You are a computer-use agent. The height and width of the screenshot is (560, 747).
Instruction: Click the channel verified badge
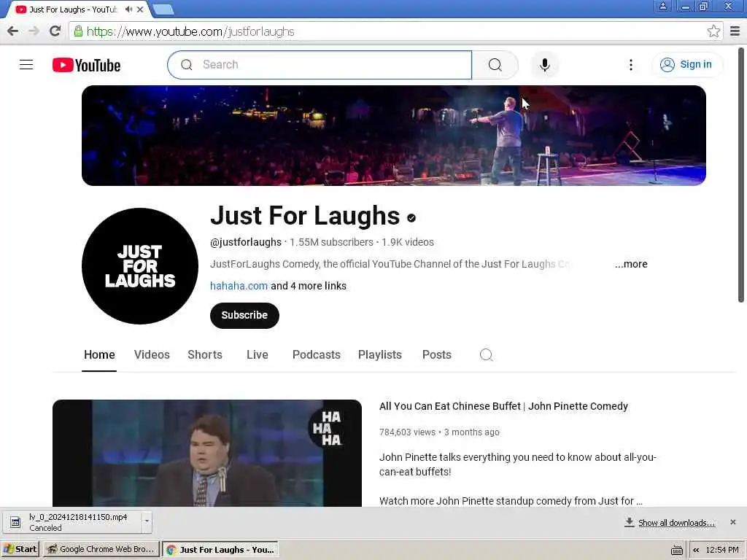411,217
